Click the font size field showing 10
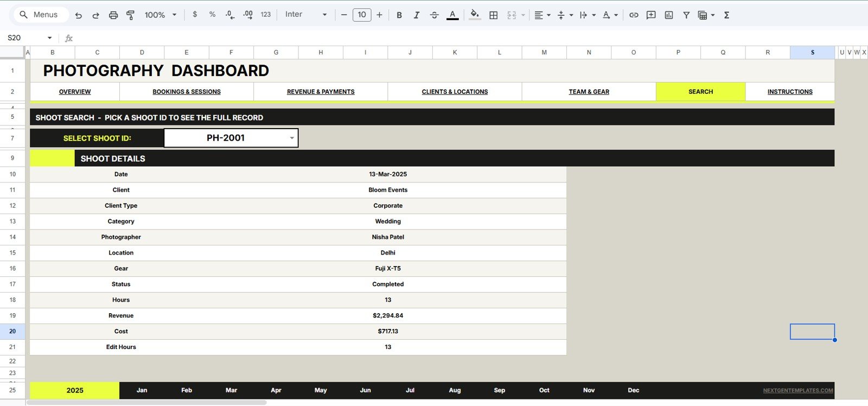This screenshot has height=406, width=868. tap(362, 15)
